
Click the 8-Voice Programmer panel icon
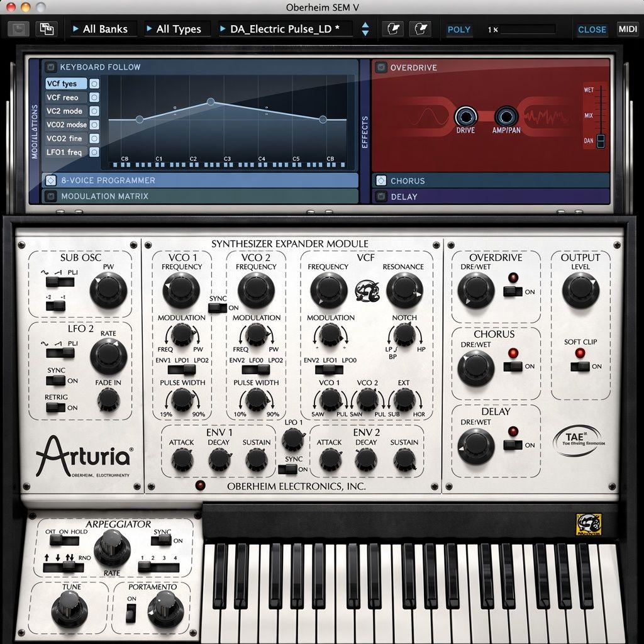(x=50, y=180)
